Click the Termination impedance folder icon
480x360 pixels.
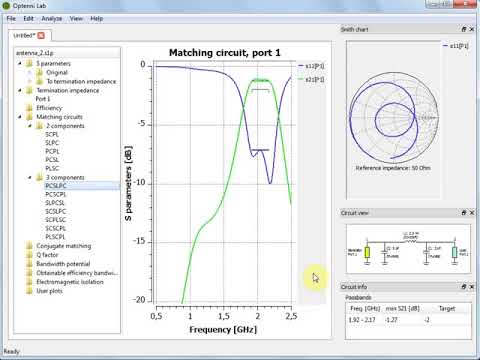click(x=29, y=90)
